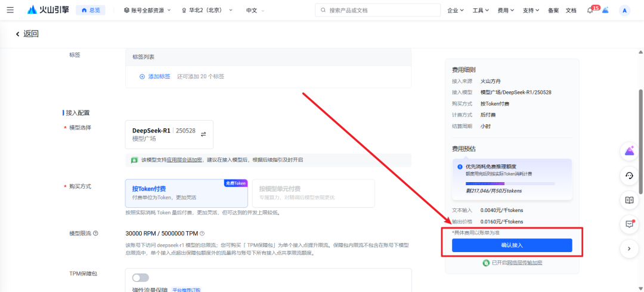Click the page vertical scrollbar
The width and height of the screenshot is (644, 292).
point(640,141)
